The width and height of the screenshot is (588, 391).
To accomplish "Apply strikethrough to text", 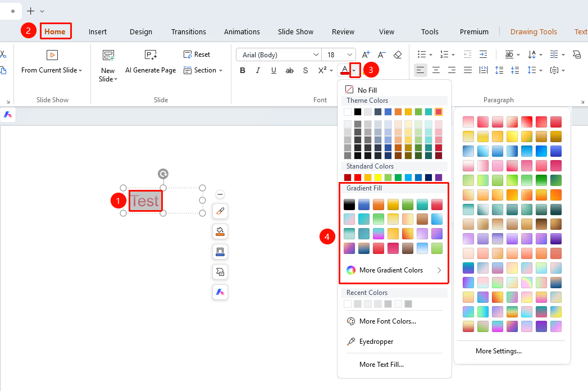I will [289, 70].
